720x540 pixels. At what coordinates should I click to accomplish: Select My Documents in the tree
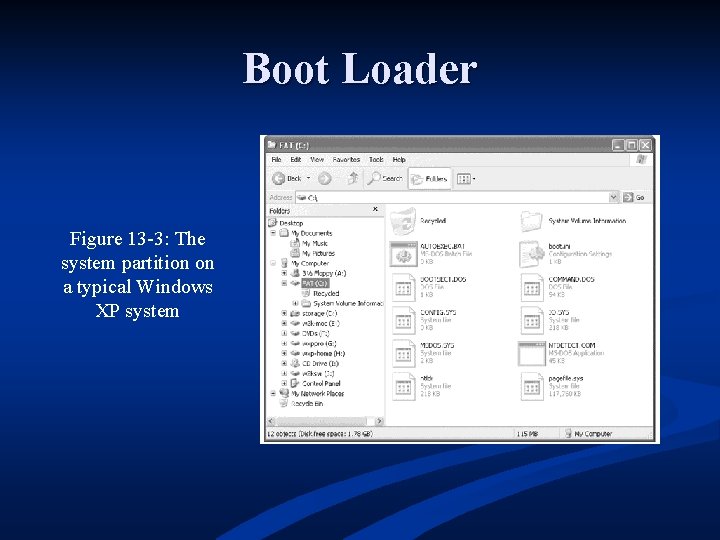click(311, 233)
